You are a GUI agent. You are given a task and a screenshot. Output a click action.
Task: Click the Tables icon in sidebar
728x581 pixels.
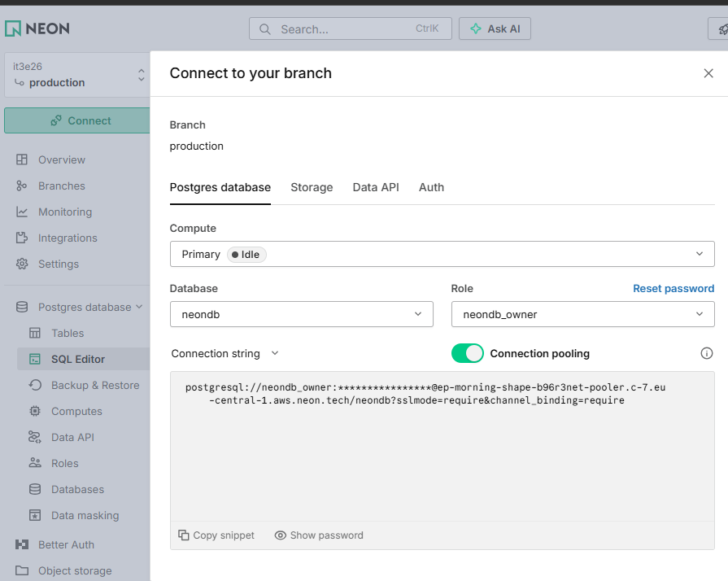click(35, 333)
